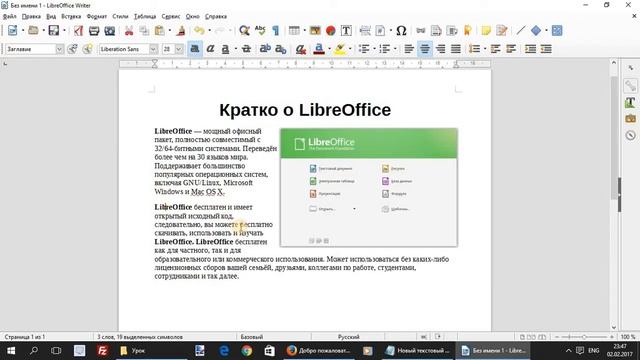Image resolution: width=640 pixels, height=360 pixels.
Task: Open the Правка menu
Action: [31, 16]
